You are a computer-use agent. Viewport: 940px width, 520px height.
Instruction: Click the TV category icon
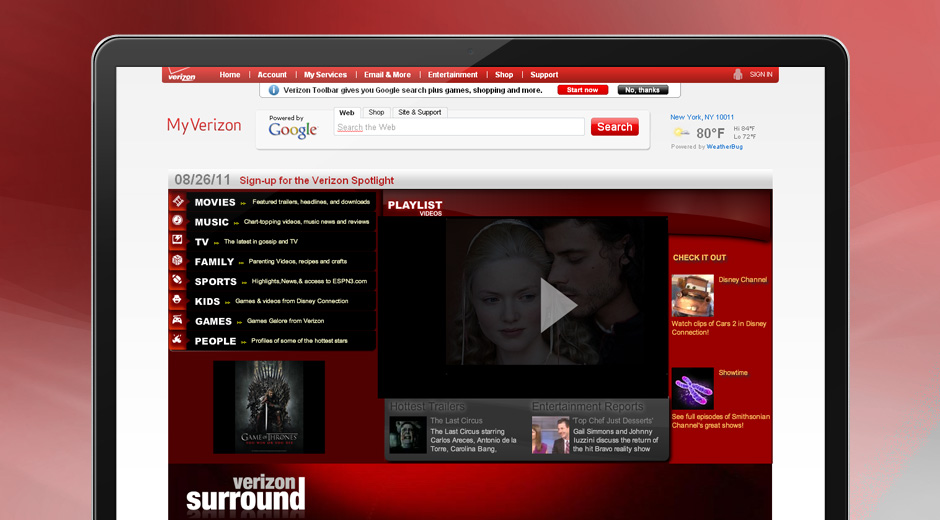coord(178,241)
